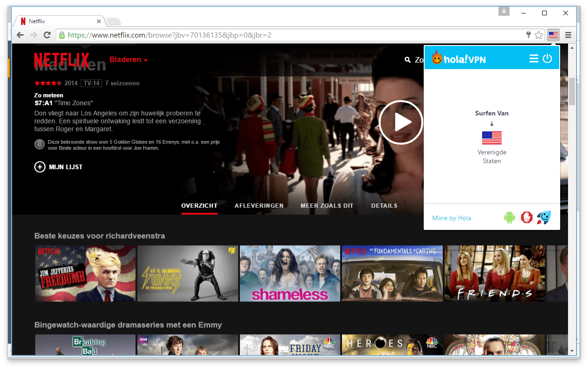Click the Netflix search magnifier icon

pyautogui.click(x=407, y=60)
